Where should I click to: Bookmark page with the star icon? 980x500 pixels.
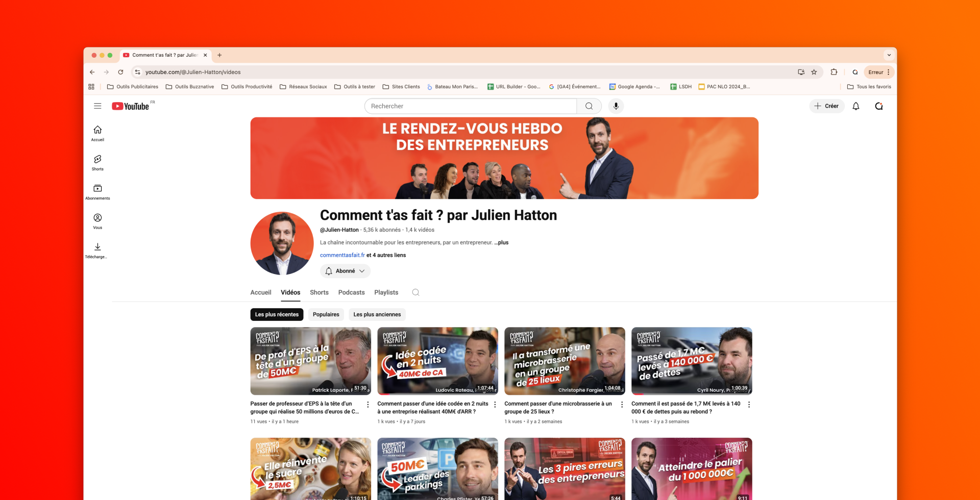[x=814, y=72]
